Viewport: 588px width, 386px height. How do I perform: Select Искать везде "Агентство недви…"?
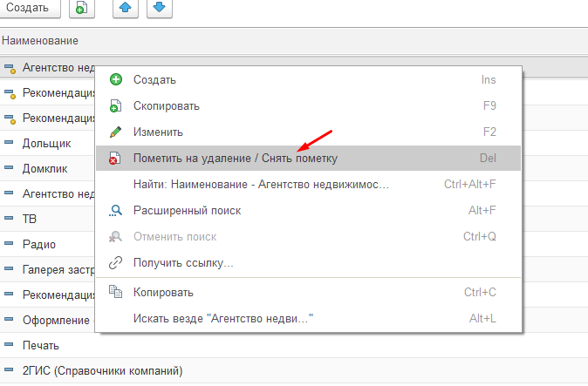[x=308, y=319]
